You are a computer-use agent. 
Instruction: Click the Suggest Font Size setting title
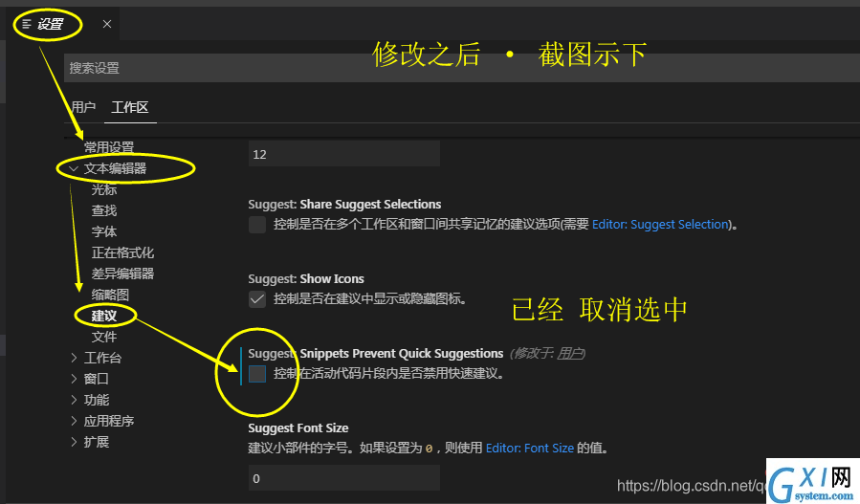pos(298,427)
